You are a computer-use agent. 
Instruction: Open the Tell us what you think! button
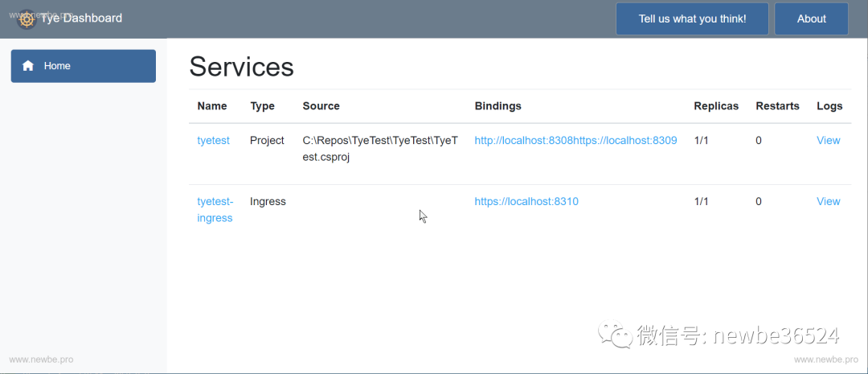click(x=692, y=18)
